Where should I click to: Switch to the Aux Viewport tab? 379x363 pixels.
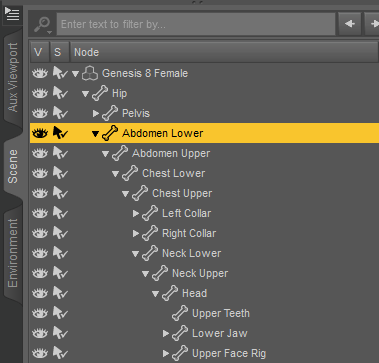tap(13, 77)
